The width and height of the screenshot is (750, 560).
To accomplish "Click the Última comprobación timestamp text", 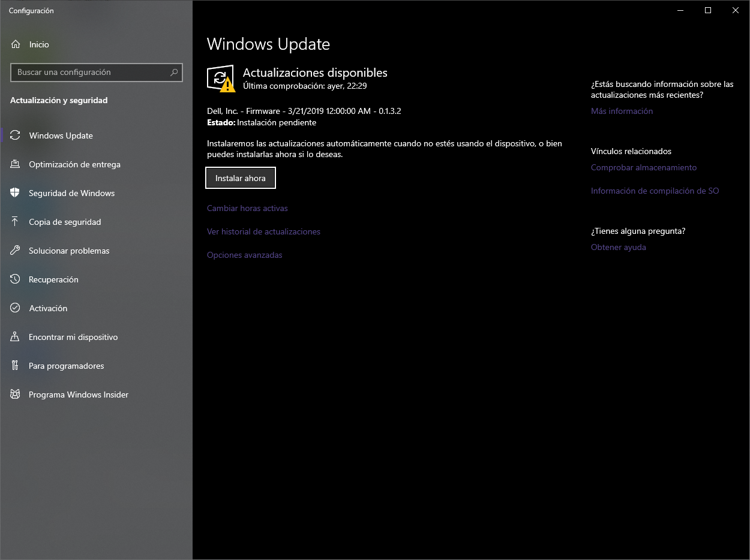I will coord(305,86).
